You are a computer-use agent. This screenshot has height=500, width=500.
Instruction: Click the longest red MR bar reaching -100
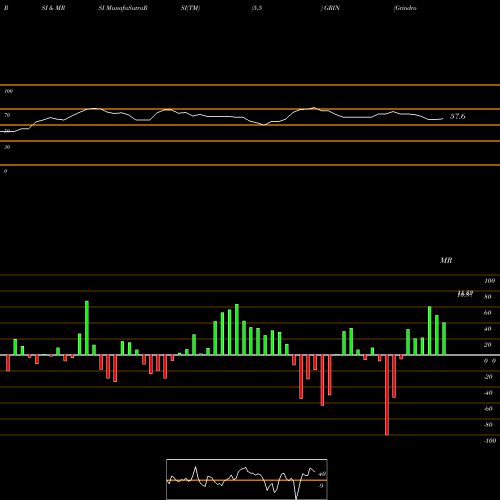pyautogui.click(x=387, y=395)
